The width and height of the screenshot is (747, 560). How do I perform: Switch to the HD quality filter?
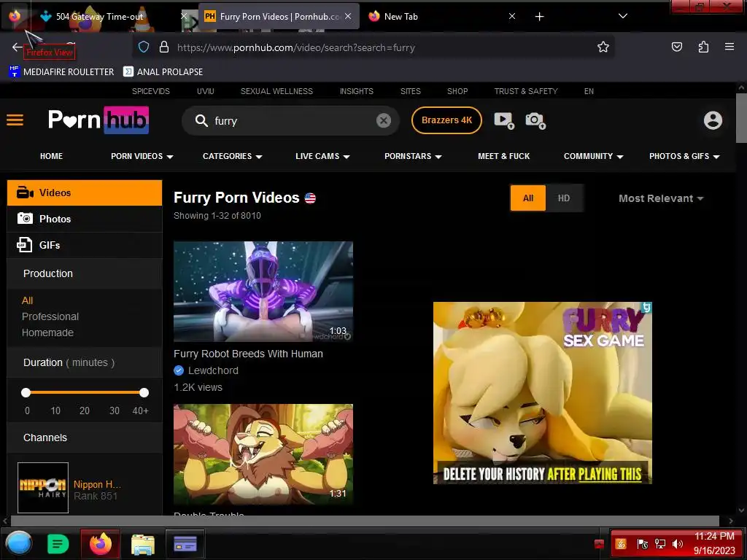click(564, 198)
